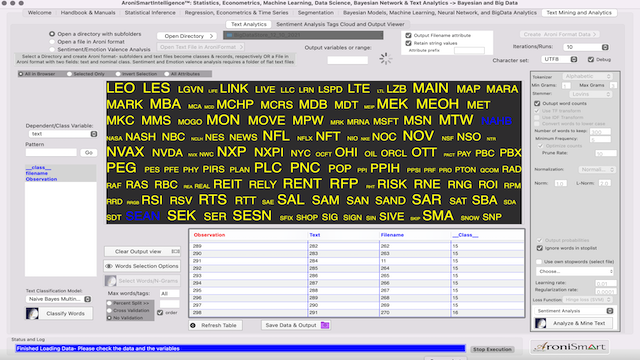The height and width of the screenshot is (360, 640).
Task: Enable Use own stopwords checkbox
Action: pyautogui.click(x=539, y=262)
